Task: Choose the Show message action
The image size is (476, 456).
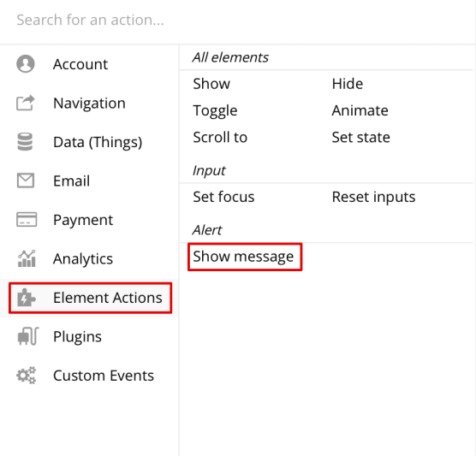Action: coord(243,257)
